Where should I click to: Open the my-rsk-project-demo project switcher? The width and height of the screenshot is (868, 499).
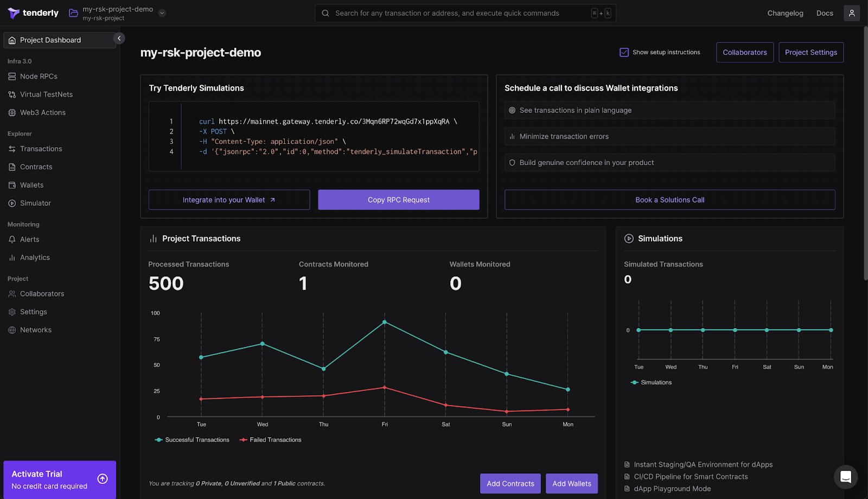click(162, 13)
